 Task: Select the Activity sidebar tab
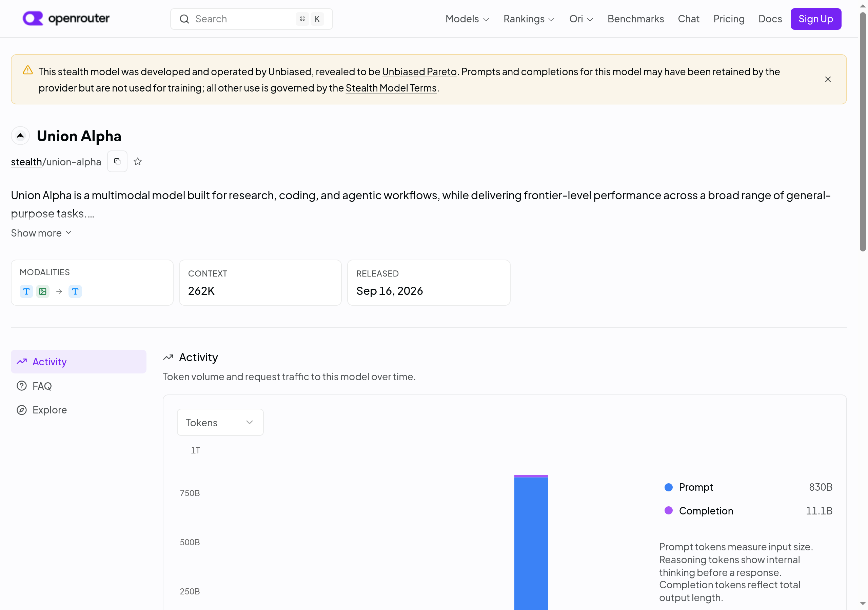79,362
